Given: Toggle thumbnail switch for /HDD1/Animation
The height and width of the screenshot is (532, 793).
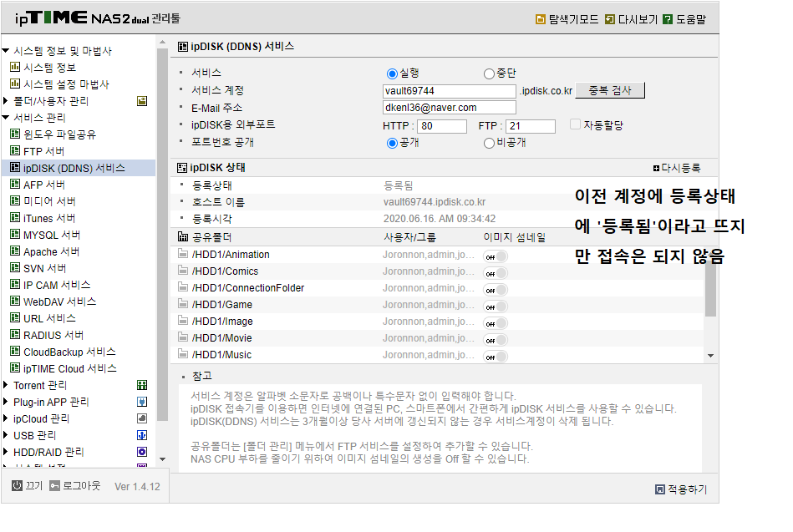Looking at the screenshot, I should (x=496, y=256).
